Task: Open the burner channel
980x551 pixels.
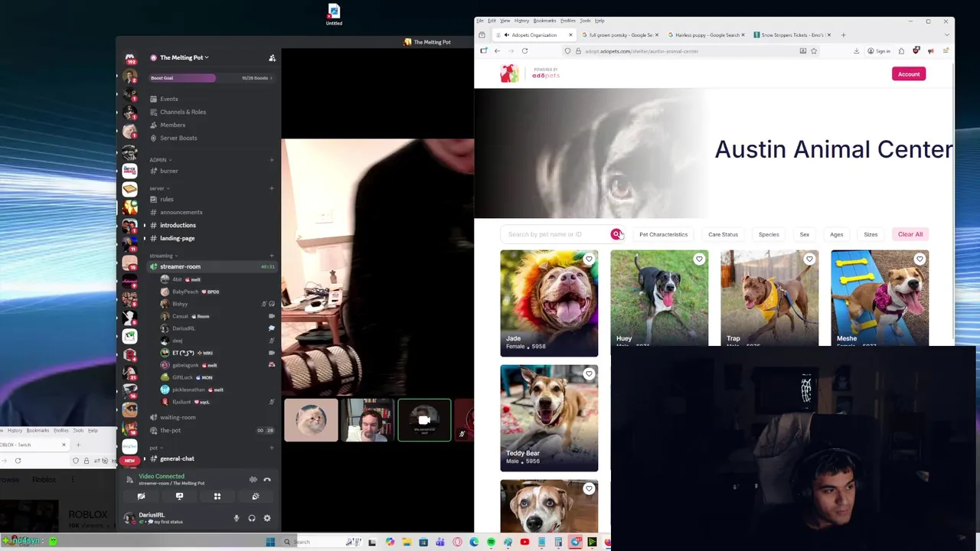Action: click(169, 171)
